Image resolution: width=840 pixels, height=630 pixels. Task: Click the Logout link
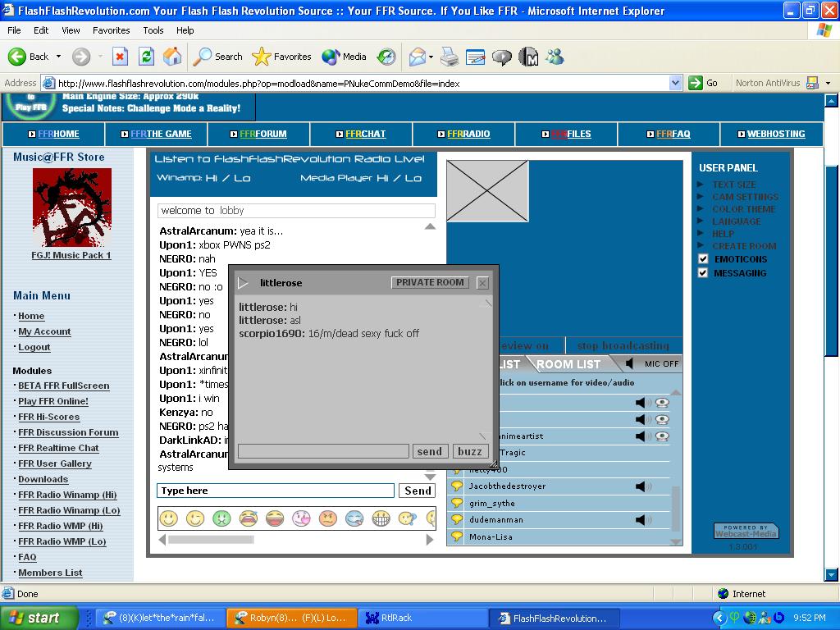(x=34, y=347)
